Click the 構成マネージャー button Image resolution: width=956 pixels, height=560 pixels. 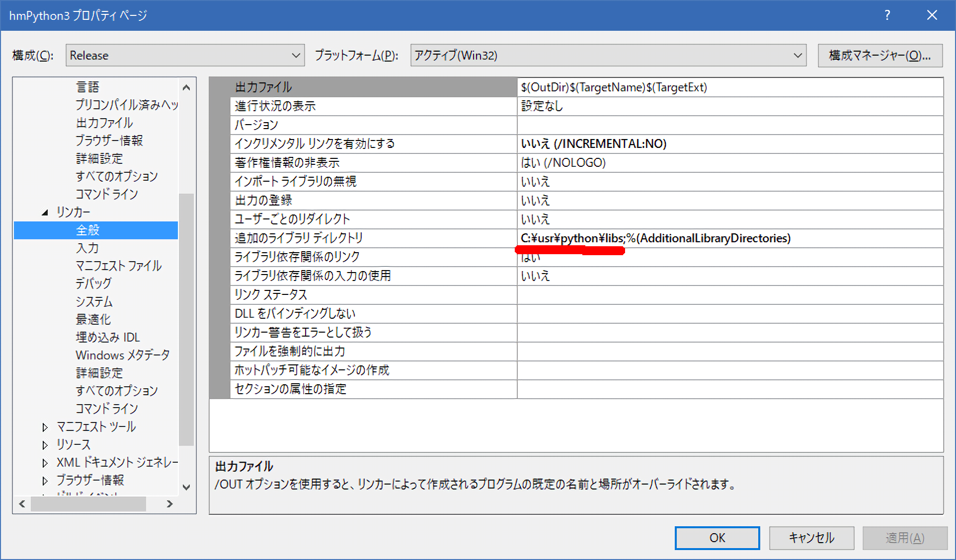coord(879,55)
